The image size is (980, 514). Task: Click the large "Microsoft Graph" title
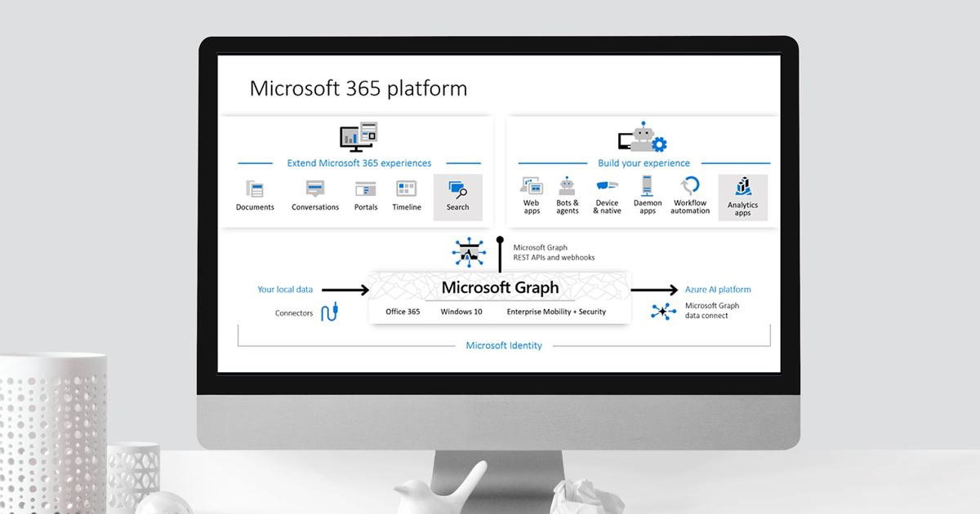pos(500,287)
